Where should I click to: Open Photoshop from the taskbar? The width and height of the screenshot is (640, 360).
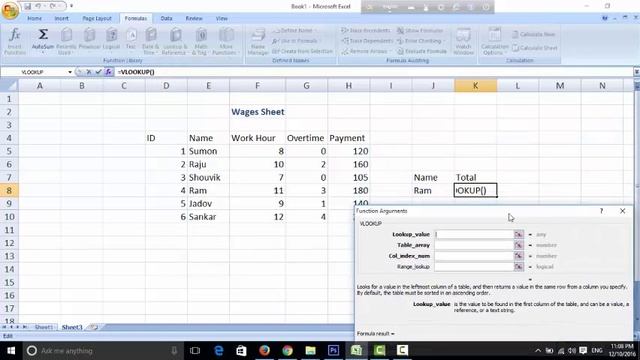(x=333, y=351)
